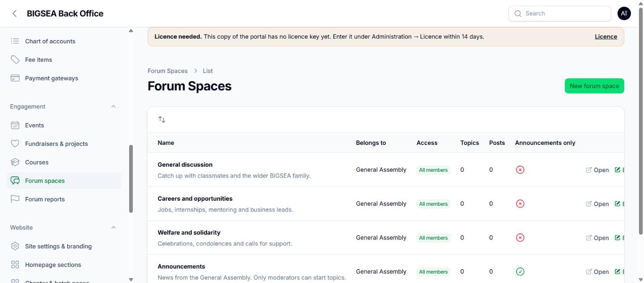Viewport: 644px width, 283px height.
Task: Click sidebar scroll down arrow
Action: coord(131,280)
